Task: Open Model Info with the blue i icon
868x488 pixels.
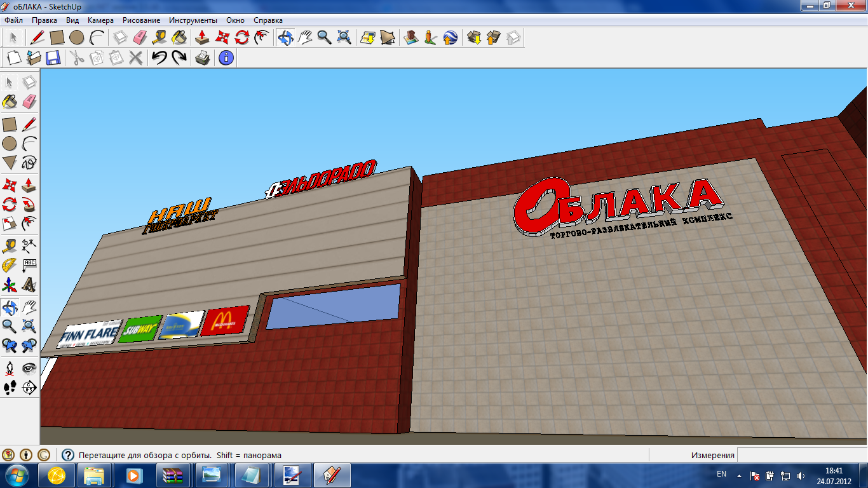Action: coord(226,58)
